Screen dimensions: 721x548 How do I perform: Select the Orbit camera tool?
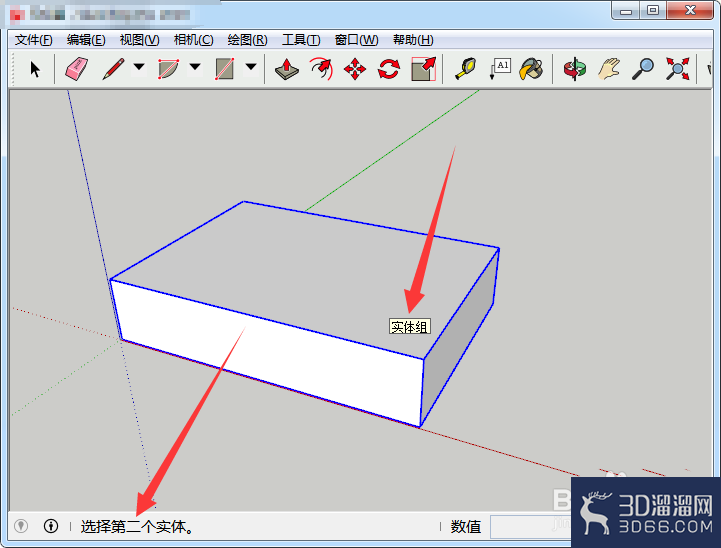pyautogui.click(x=575, y=69)
